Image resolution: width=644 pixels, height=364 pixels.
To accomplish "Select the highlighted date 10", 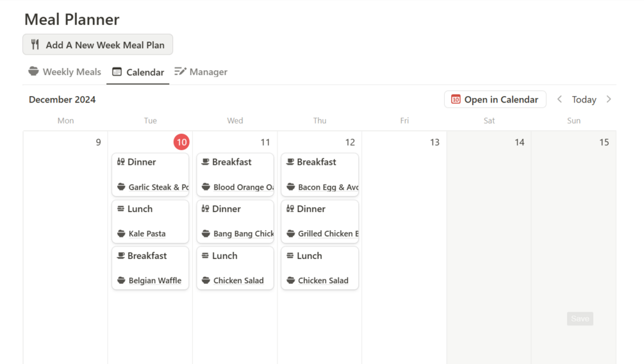I will [181, 142].
